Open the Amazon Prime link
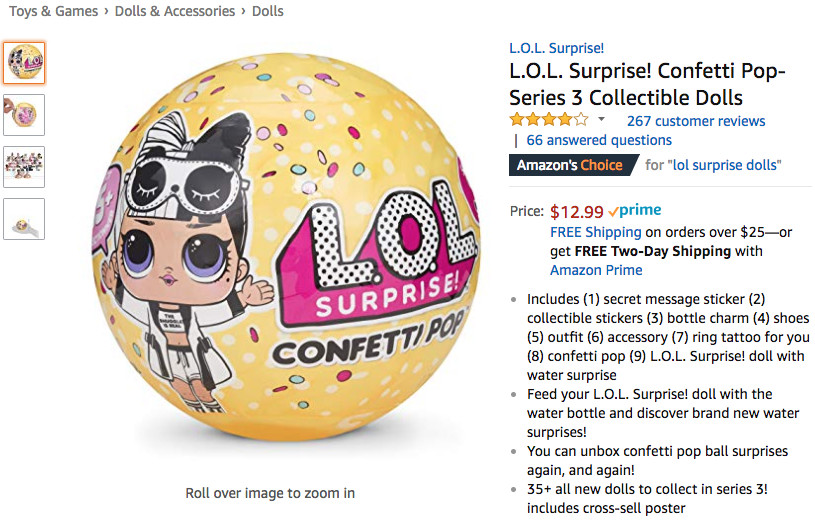Viewport: 815px width, 520px height. pos(596,270)
